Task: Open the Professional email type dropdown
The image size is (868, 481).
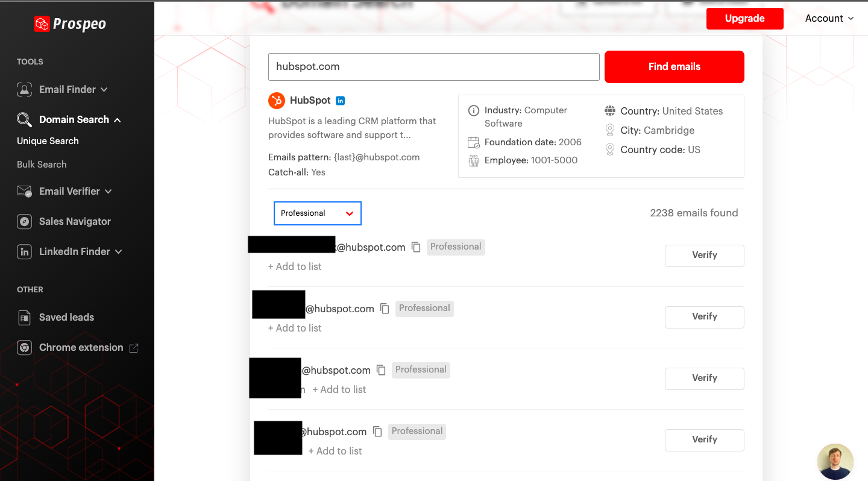Action: pos(318,213)
